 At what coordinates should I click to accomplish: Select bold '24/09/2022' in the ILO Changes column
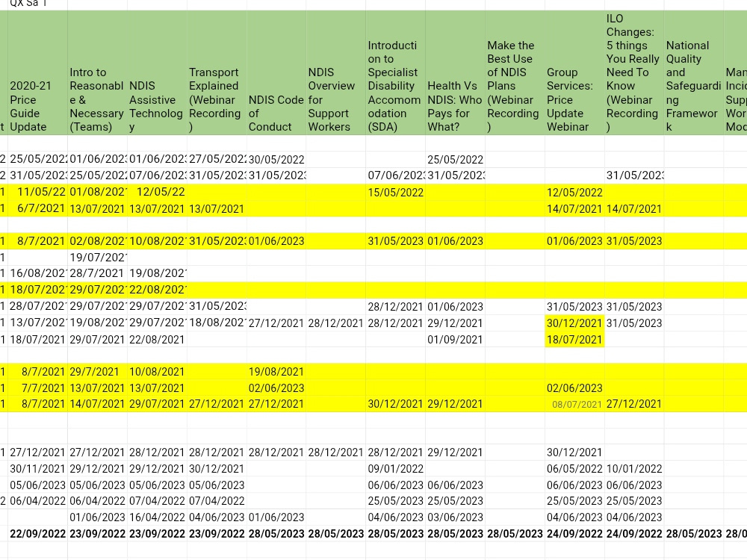pyautogui.click(x=634, y=534)
